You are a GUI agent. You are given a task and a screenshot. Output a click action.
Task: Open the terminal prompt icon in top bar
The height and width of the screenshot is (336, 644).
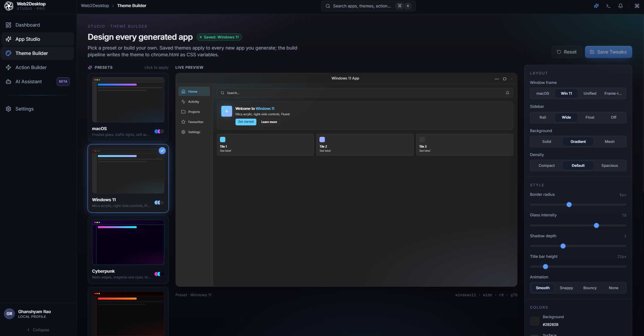point(608,6)
